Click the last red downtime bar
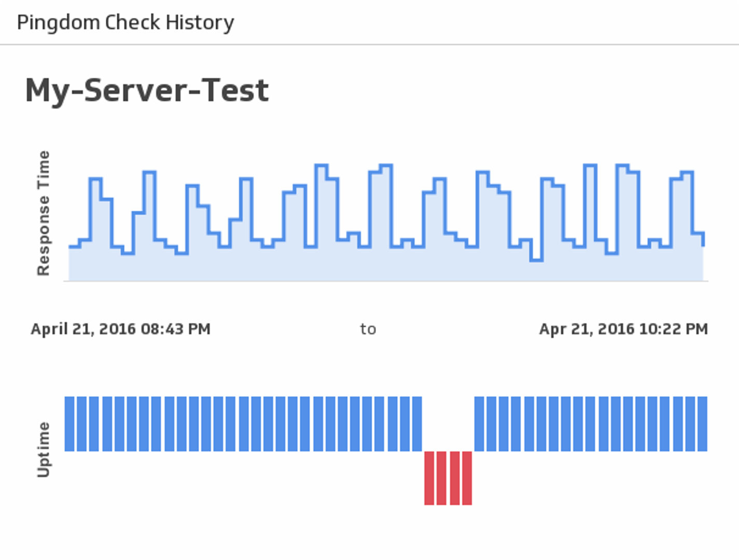Screen dimensions: 739x560 [x=467, y=478]
